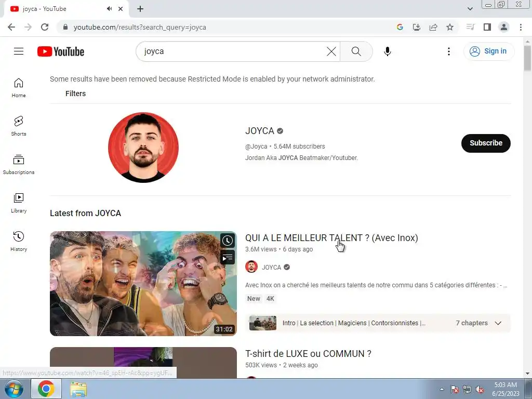
Task: Click Add to queue icon on thumbnail
Action: [x=228, y=258]
